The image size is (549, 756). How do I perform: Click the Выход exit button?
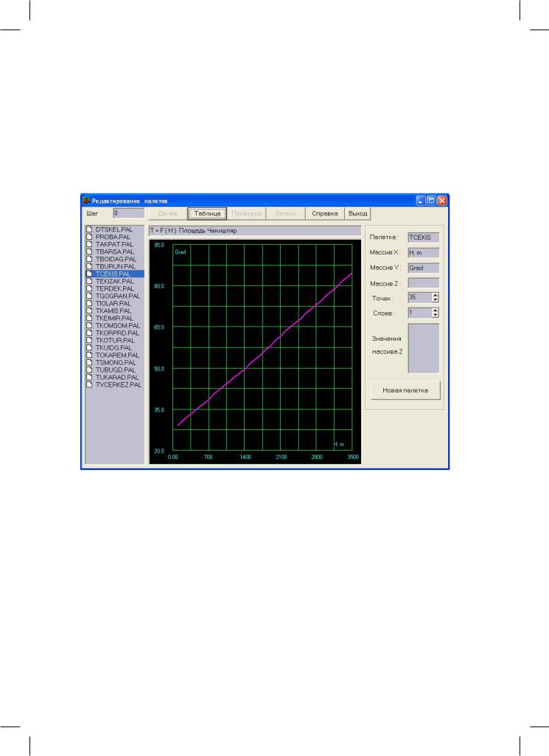point(357,213)
